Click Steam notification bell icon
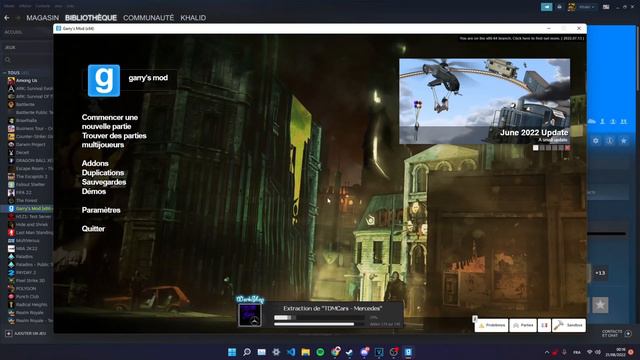The image size is (640, 360). 559,7
